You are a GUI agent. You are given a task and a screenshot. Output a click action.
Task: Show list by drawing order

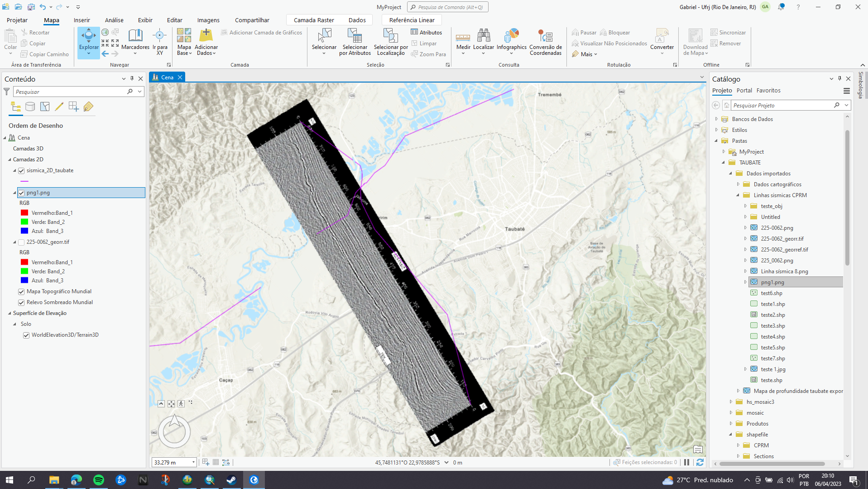tap(16, 107)
